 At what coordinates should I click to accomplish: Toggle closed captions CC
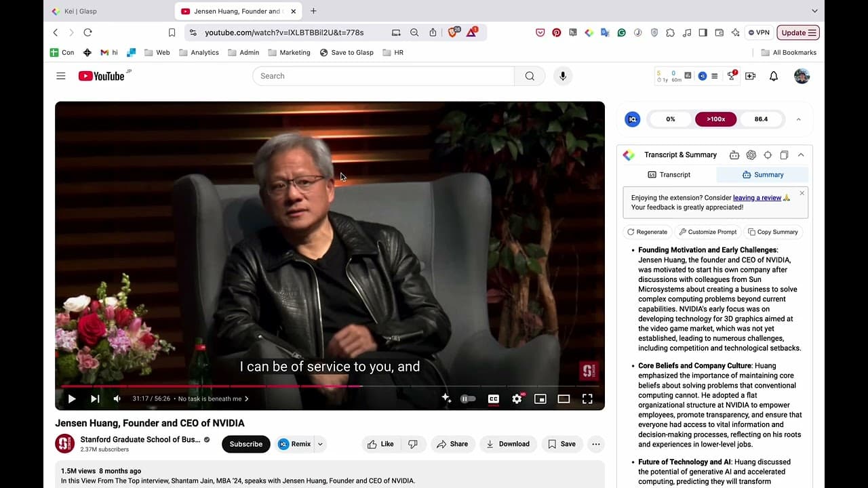click(494, 399)
